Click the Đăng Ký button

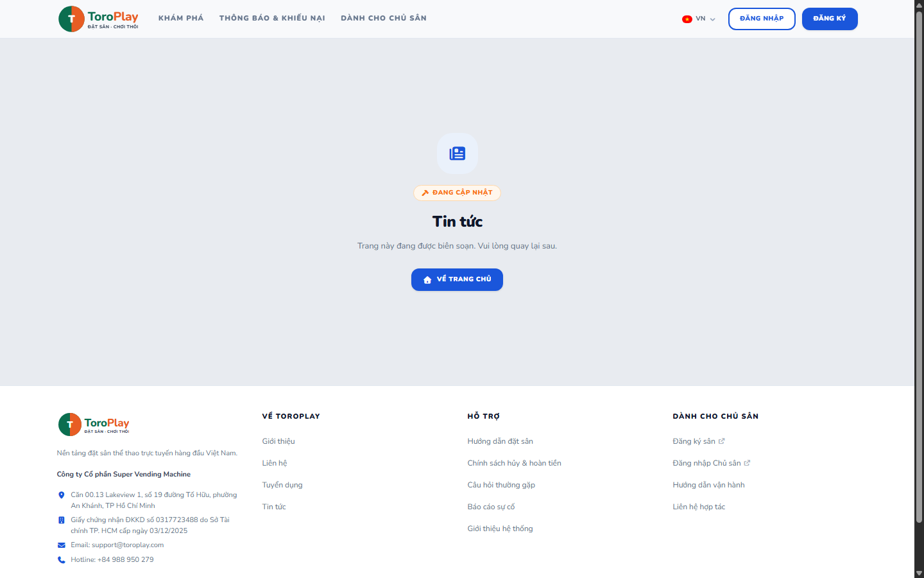coord(830,19)
